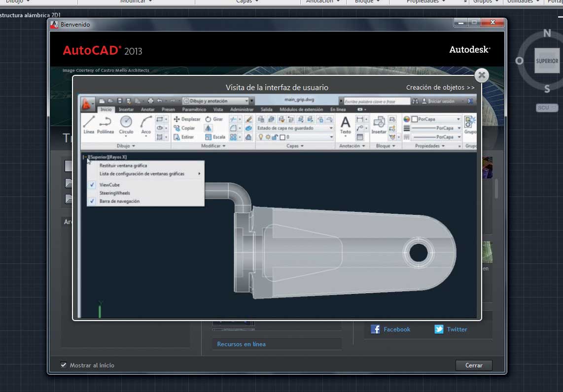Viewport: 563px width, 392px height.
Task: Click the Girar rotate icon
Action: point(208,119)
